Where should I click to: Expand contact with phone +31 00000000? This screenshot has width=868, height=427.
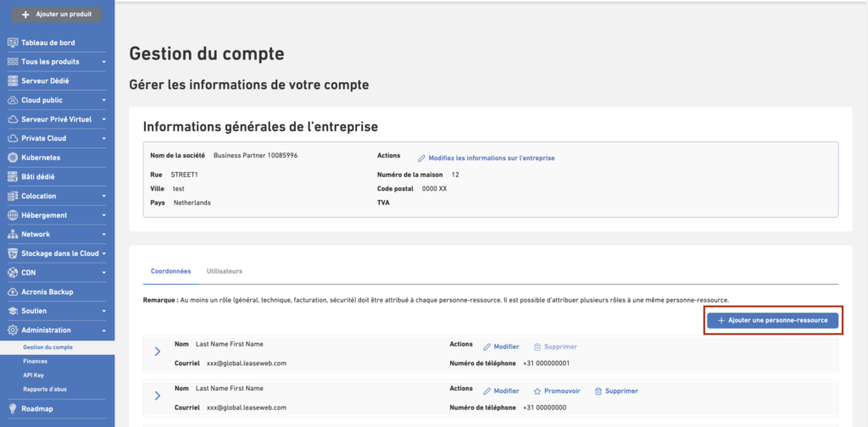point(157,396)
